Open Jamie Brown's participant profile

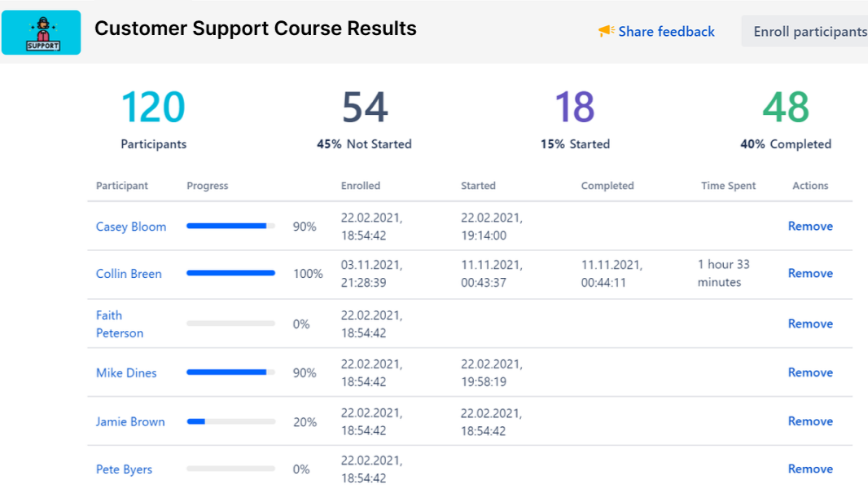tap(130, 421)
